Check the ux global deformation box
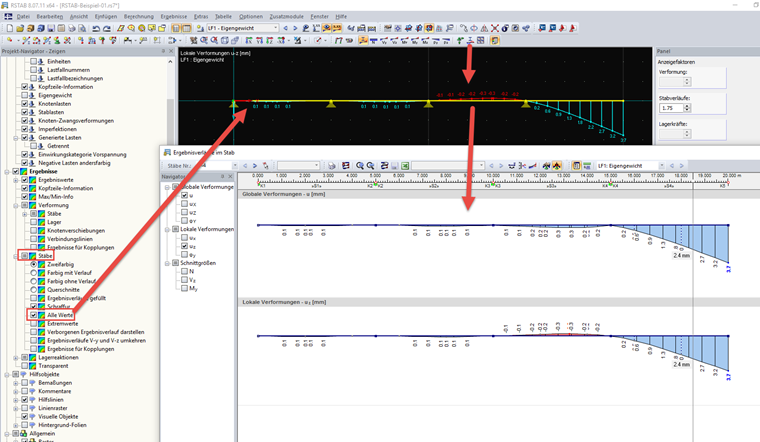The width and height of the screenshot is (760, 442). 185,204
